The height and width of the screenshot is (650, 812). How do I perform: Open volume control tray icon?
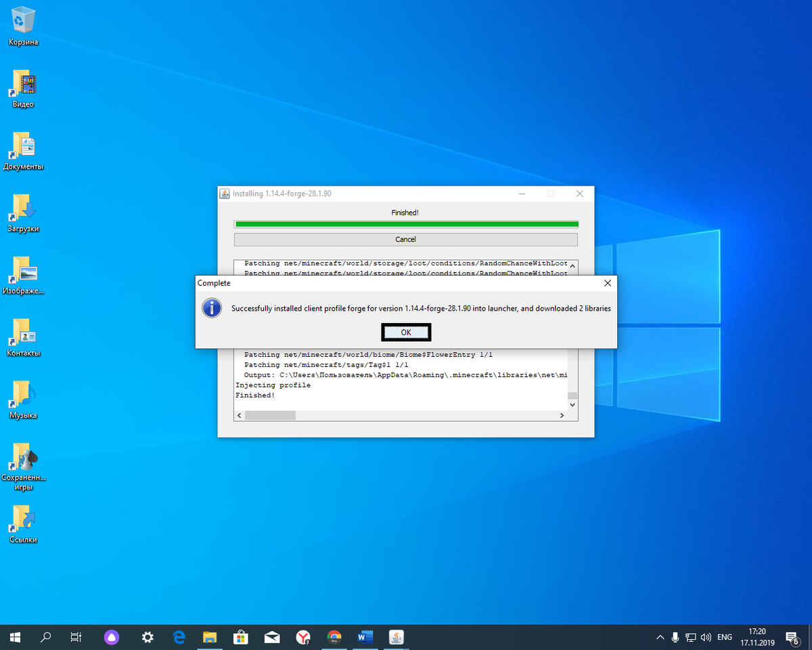706,637
